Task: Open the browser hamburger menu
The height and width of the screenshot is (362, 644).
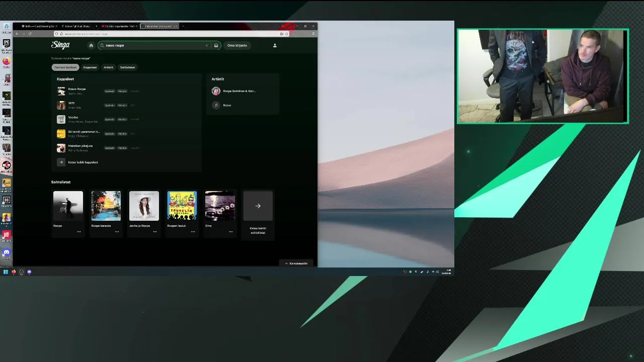Action: [313, 34]
